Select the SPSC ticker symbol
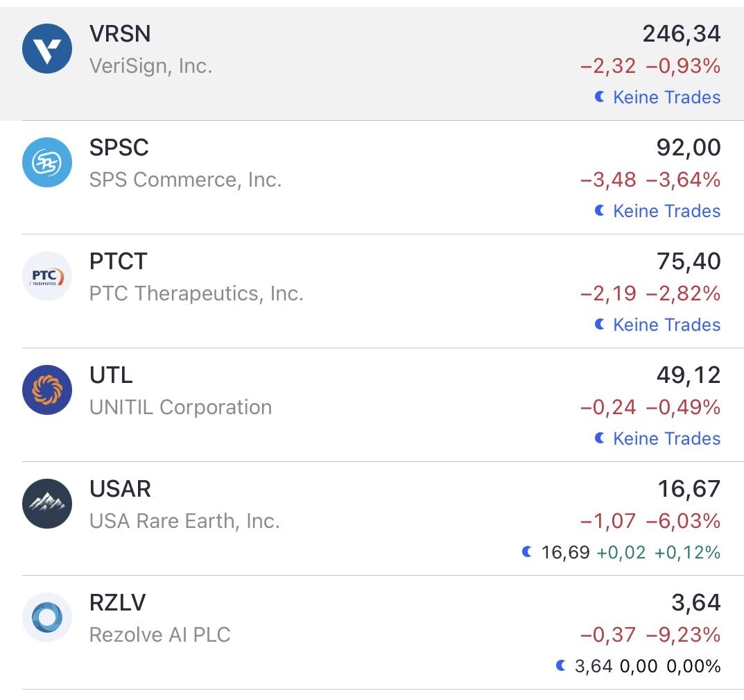Viewport: 744px width, 700px height. pos(119,148)
